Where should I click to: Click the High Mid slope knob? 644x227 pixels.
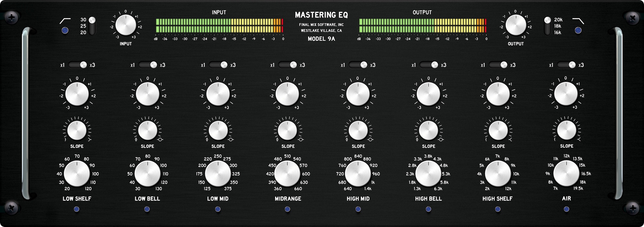[x=358, y=131]
